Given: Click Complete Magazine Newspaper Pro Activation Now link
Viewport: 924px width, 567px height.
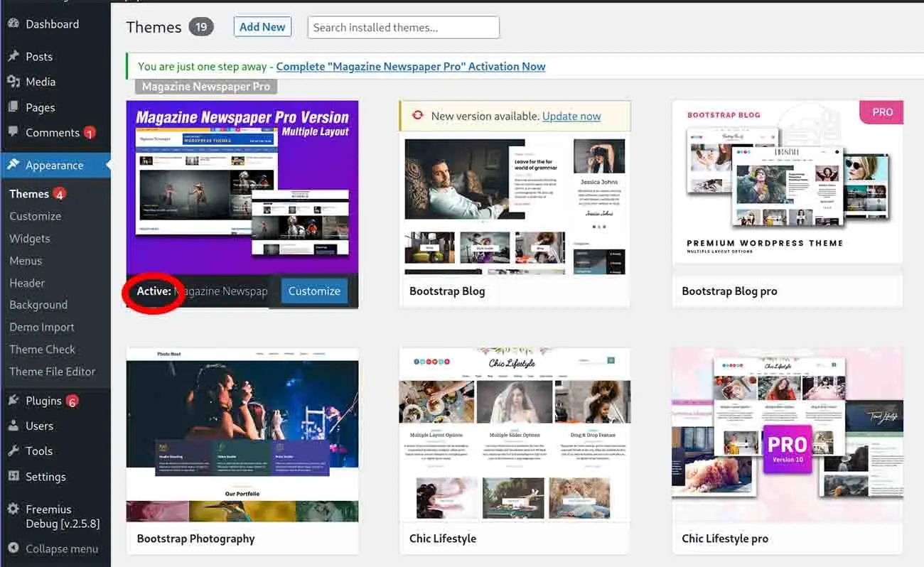Looking at the screenshot, I should [x=411, y=66].
